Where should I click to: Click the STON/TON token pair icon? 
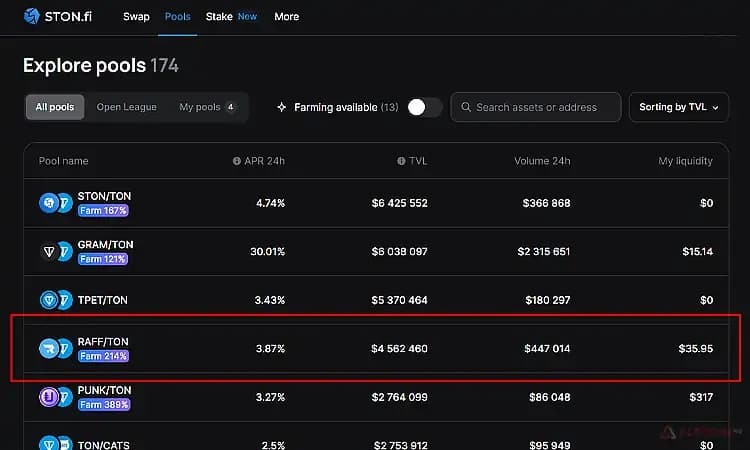56,203
